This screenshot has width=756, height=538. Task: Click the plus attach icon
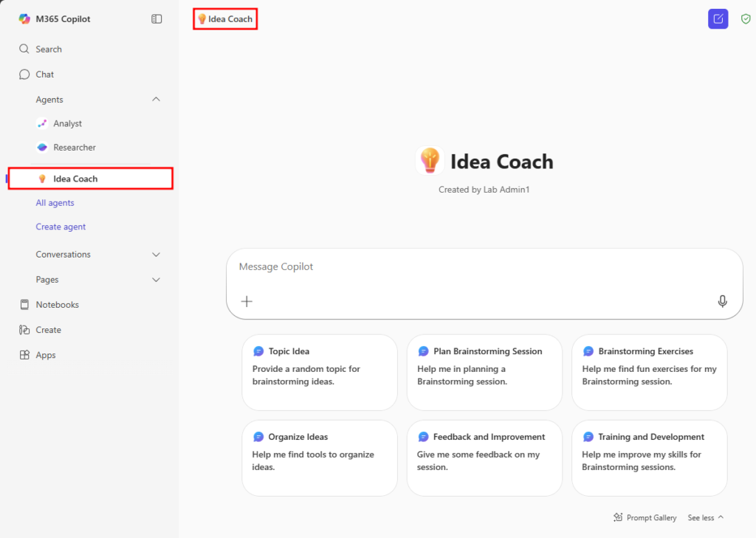tap(247, 301)
